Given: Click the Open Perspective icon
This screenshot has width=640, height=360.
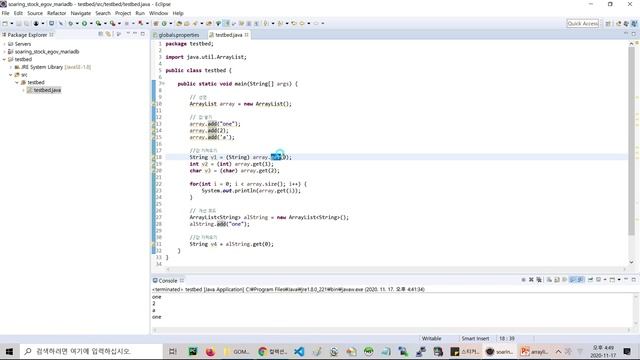Looking at the screenshot, I should (608, 24).
